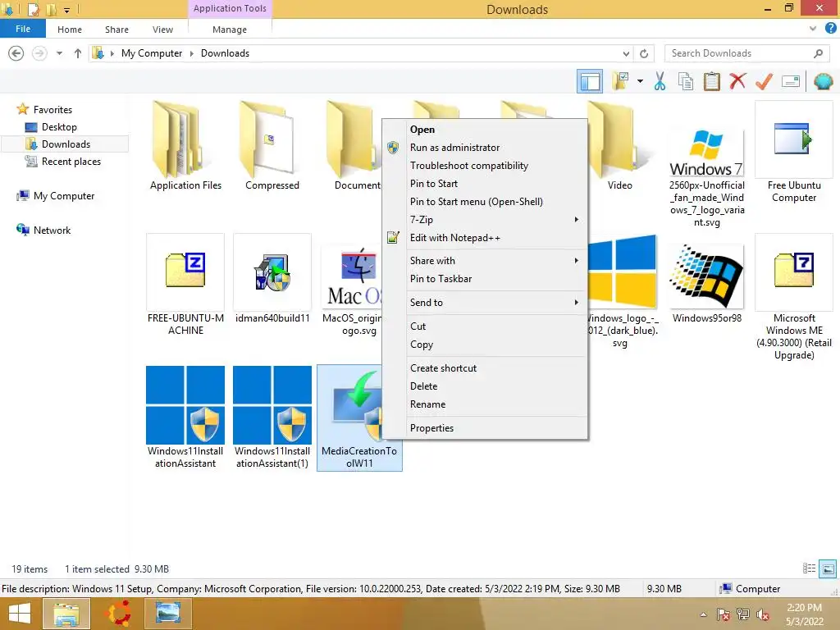This screenshot has height=630, width=840.
Task: Select FREE-UBUNTU-MACHINE zip archive
Action: click(x=185, y=285)
